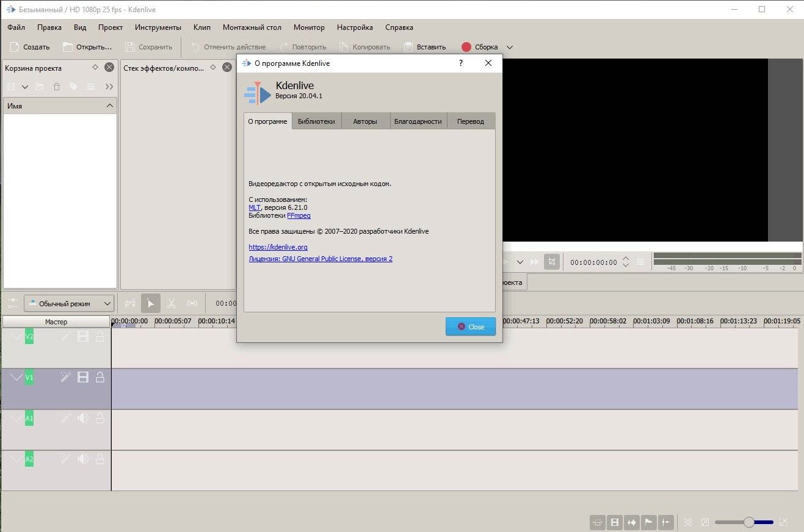Float the Корзина проекта panel with diamond icon
Viewport: 804px width, 532px height.
pyautogui.click(x=95, y=68)
